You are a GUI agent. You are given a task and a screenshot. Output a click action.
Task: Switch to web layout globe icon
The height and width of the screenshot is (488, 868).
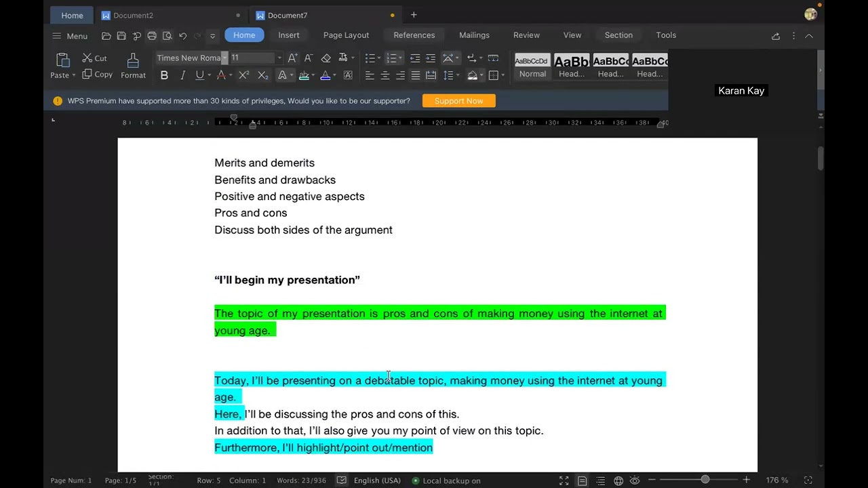[618, 481]
